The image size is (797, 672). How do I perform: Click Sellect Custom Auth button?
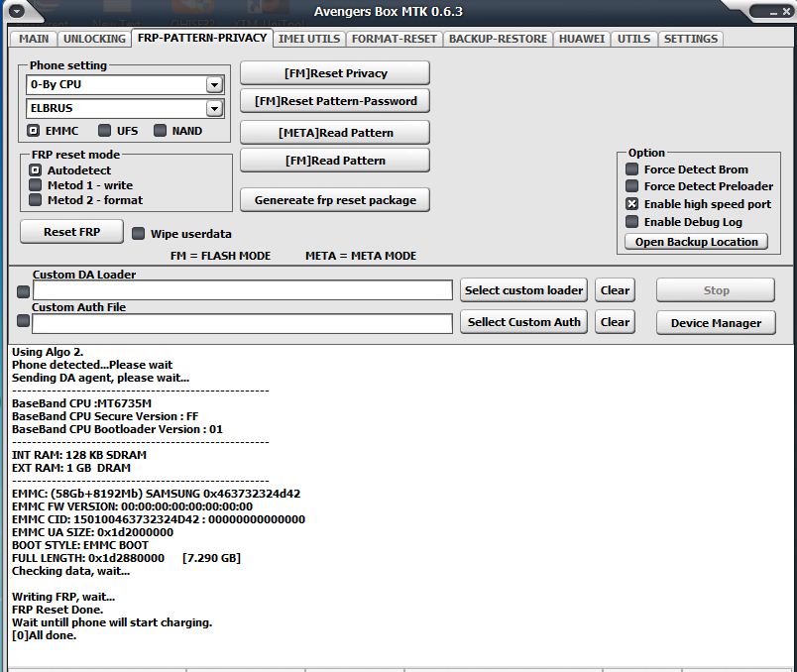tap(523, 322)
